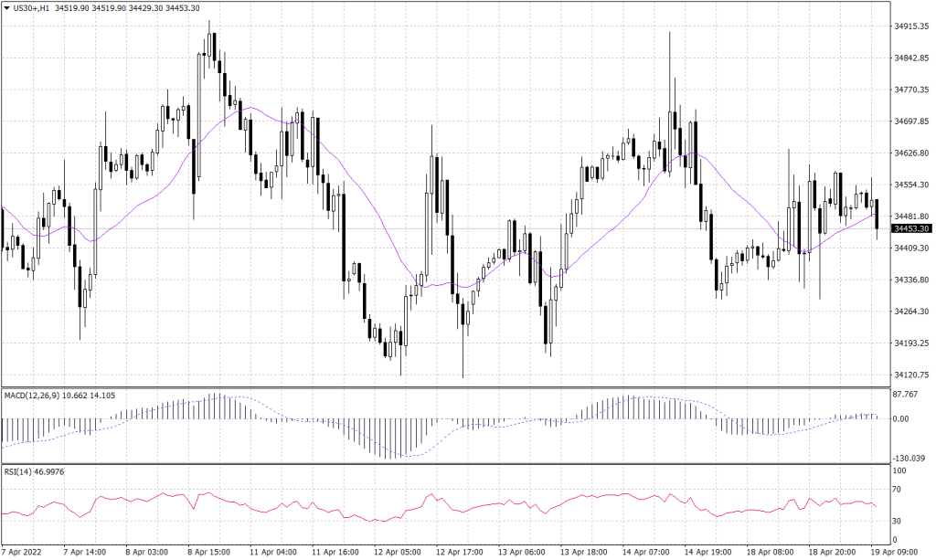Select the US30+,H1 symbol label

tap(32, 8)
